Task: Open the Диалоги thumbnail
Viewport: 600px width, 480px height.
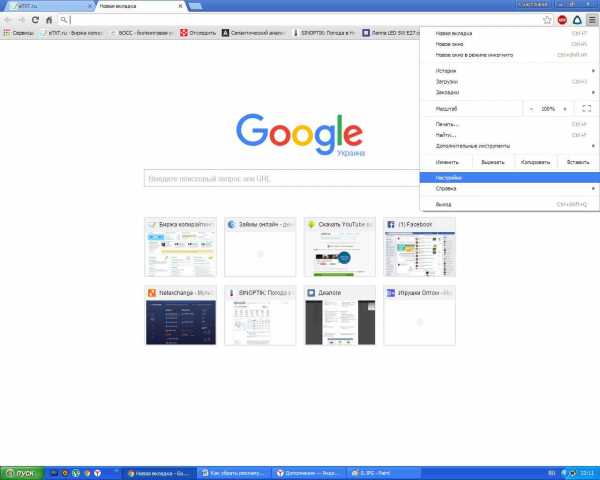Action: pyautogui.click(x=340, y=315)
